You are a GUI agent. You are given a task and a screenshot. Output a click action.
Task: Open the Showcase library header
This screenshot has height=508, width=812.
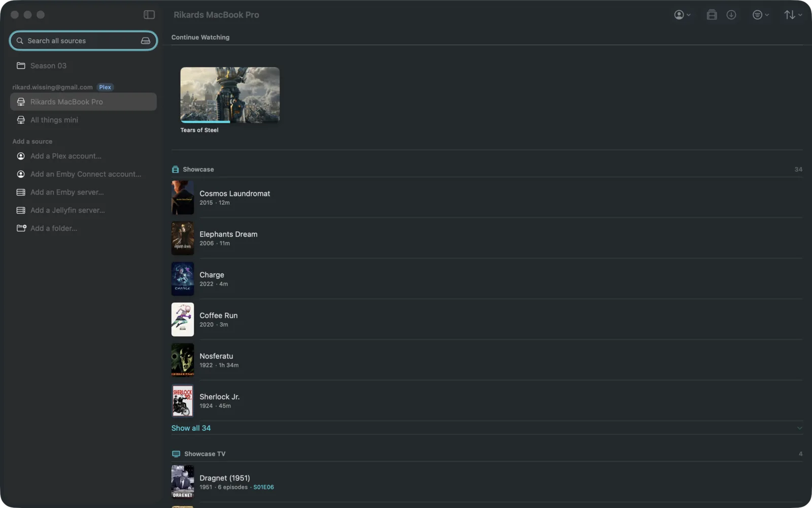click(487, 169)
